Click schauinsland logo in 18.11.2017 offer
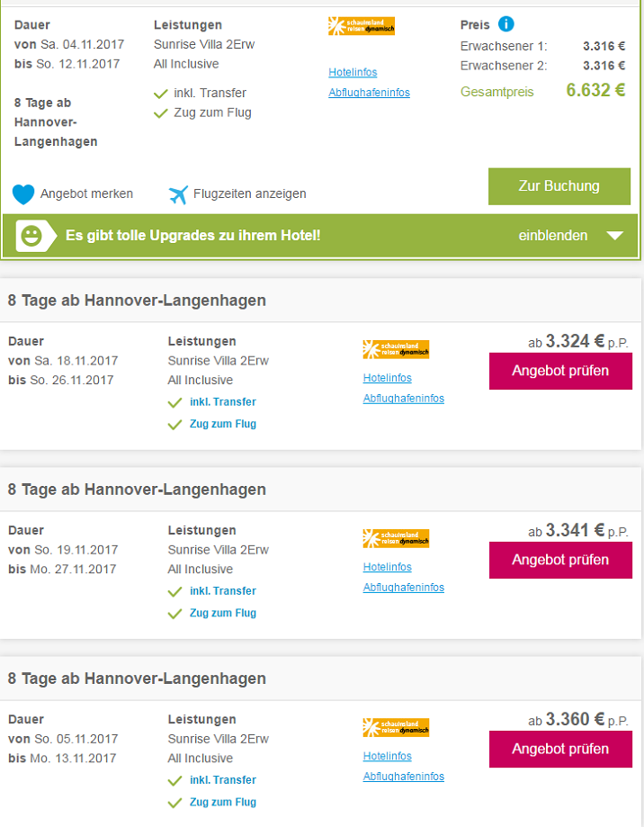Viewport: 644px width, 827px height. 396,349
